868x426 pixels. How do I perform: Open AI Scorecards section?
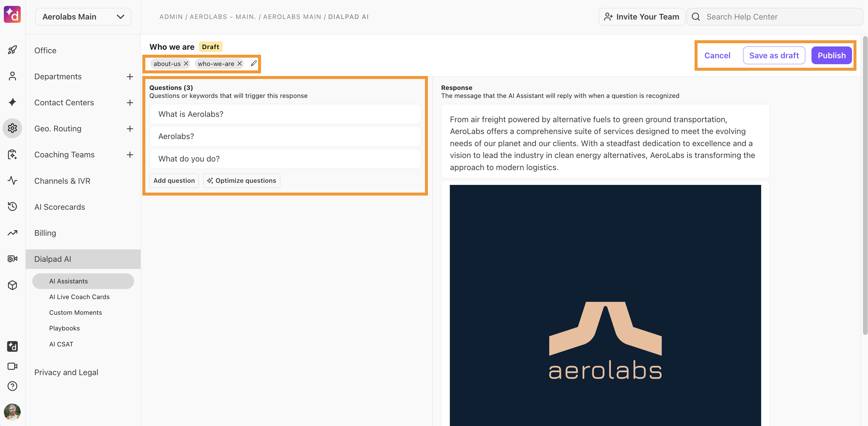coord(60,207)
